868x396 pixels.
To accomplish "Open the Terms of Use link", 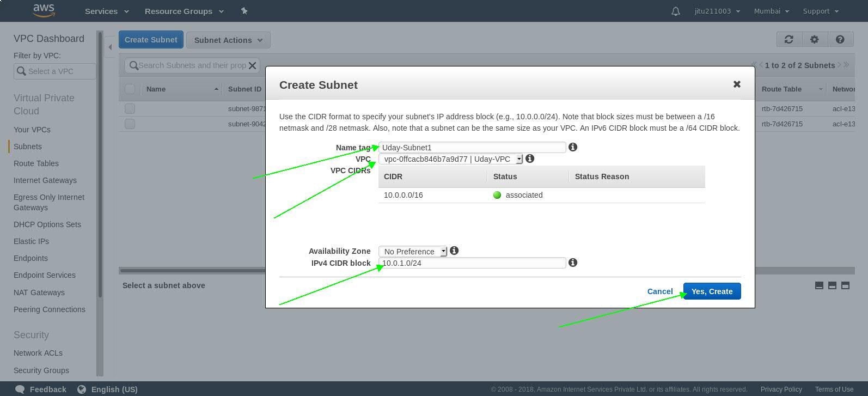I will [834, 389].
